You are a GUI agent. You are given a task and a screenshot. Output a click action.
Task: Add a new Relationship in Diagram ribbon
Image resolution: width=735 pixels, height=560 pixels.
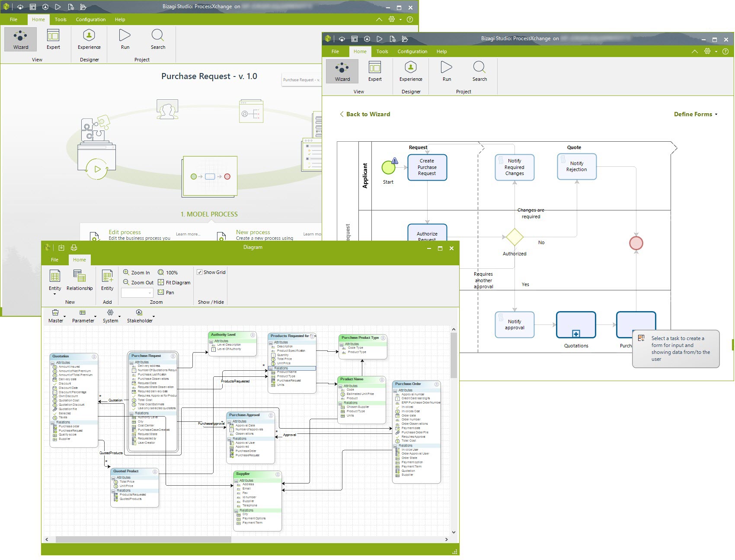(80, 280)
